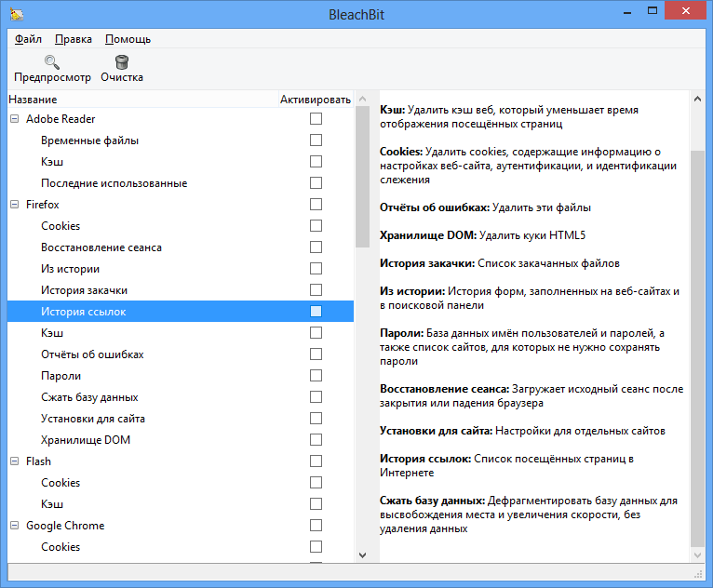
Task: Select the Из истории item
Action: 181,269
